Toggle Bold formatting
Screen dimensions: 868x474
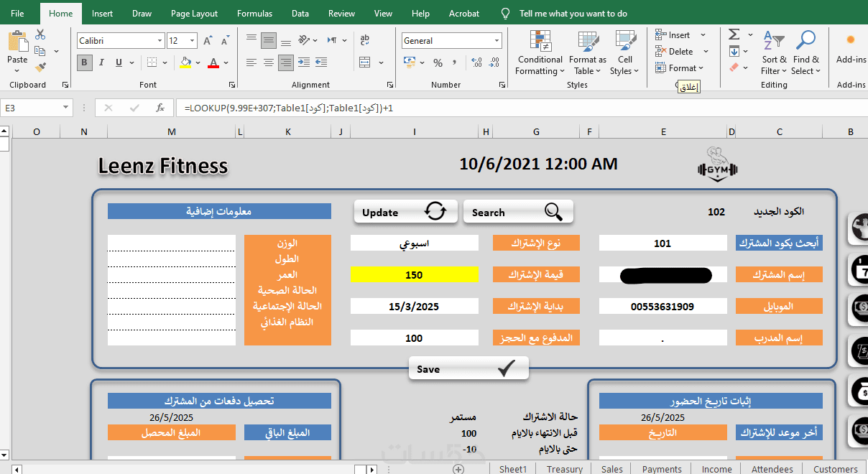[85, 62]
